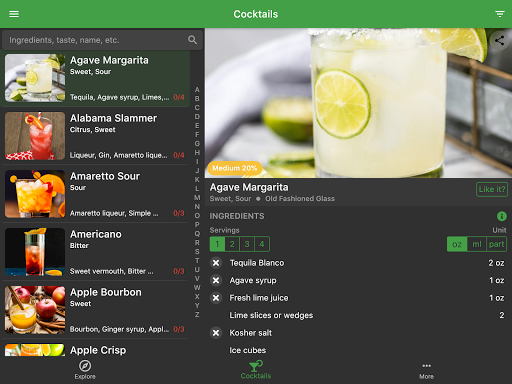Share the Agave Margarita recipe
The image size is (512, 384).
click(x=499, y=41)
